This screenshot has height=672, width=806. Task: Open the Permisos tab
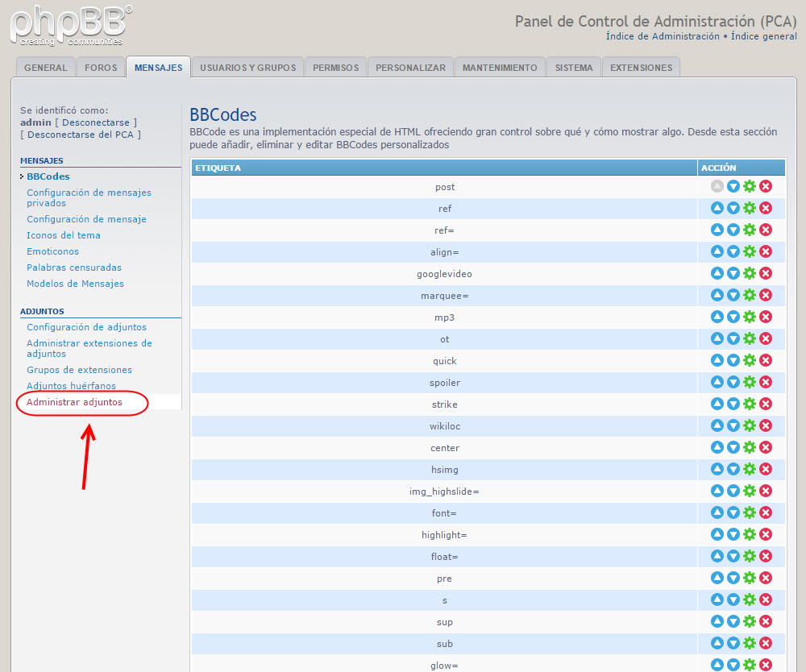click(x=335, y=68)
